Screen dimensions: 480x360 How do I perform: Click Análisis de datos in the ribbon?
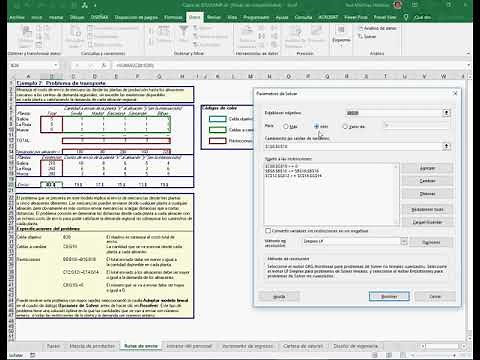click(377, 28)
